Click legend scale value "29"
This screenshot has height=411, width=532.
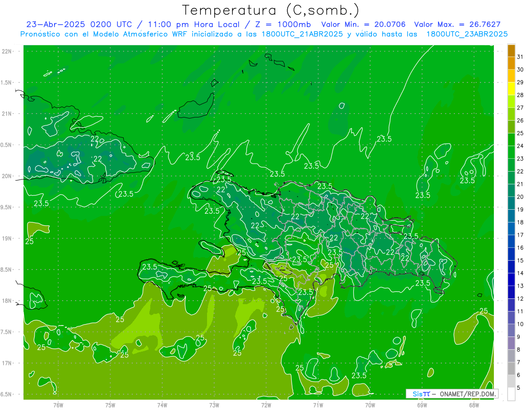pyautogui.click(x=520, y=82)
